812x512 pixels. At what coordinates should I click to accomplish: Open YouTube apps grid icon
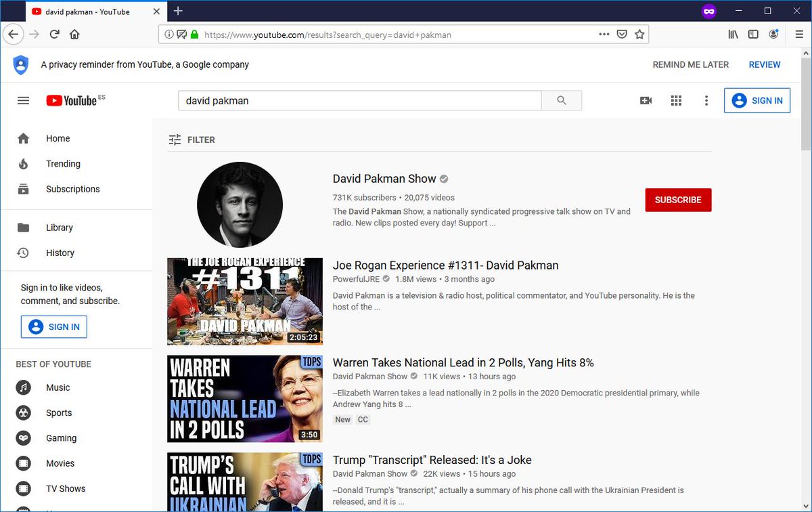pos(676,100)
